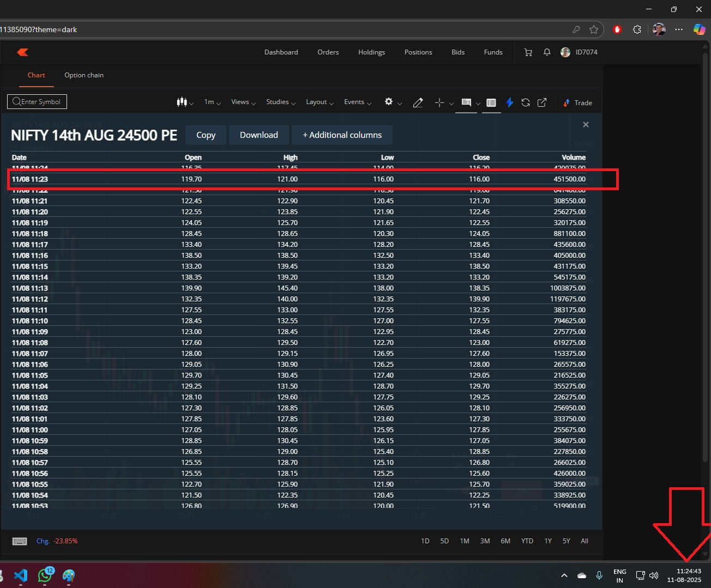The image size is (711, 588).
Task: Click the + Additional columns button
Action: point(342,135)
